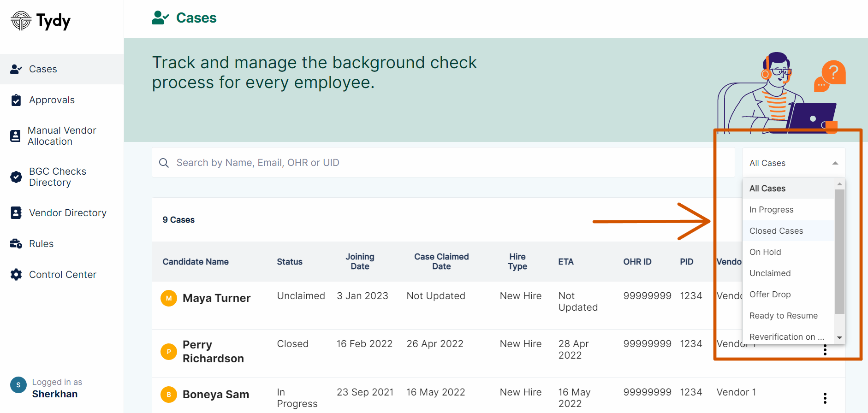Pick Offer Drop from the list

tap(770, 295)
